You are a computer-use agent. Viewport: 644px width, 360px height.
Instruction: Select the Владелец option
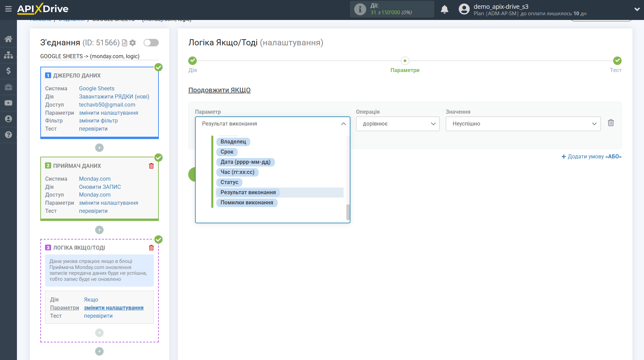[233, 142]
